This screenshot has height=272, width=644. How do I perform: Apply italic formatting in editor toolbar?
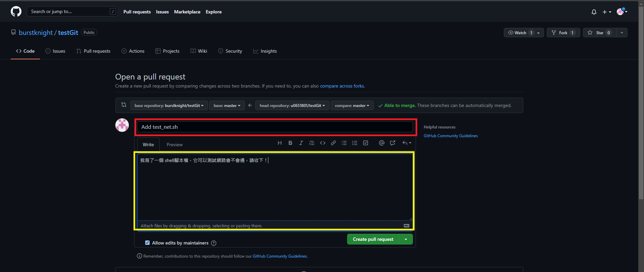pos(301,143)
